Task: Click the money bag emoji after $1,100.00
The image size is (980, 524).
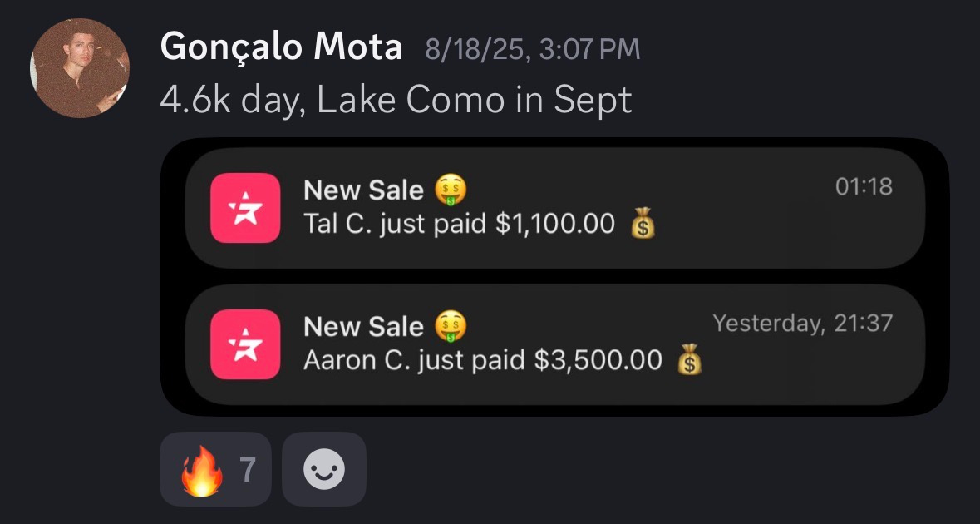Action: tap(643, 225)
